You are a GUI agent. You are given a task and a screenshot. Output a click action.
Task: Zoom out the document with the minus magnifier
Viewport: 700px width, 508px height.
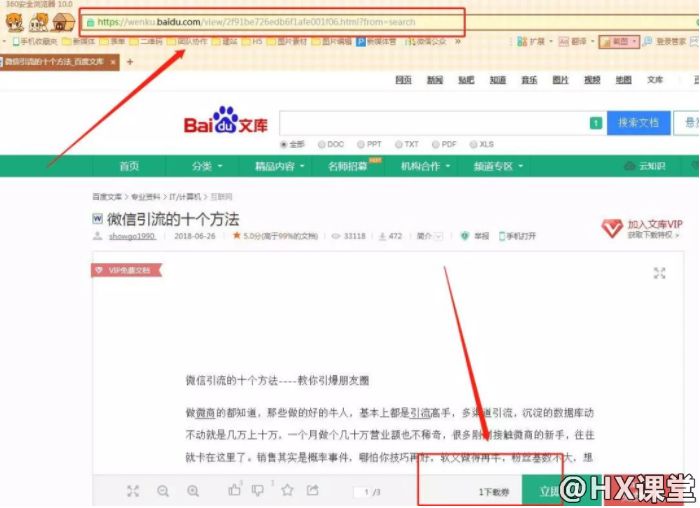[163, 491]
